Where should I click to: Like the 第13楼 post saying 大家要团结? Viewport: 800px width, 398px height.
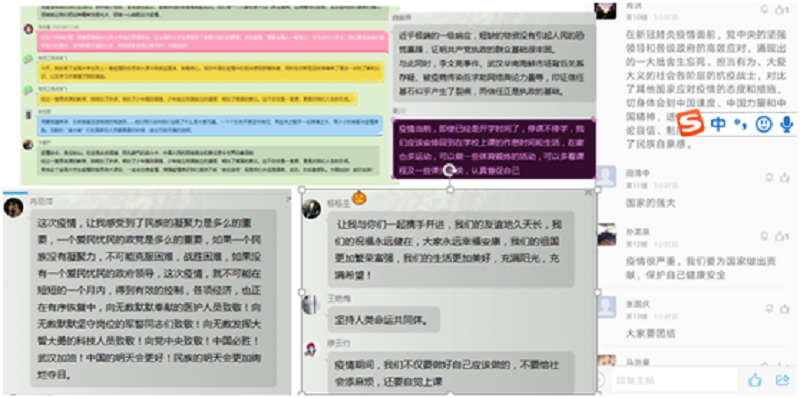(x=785, y=308)
